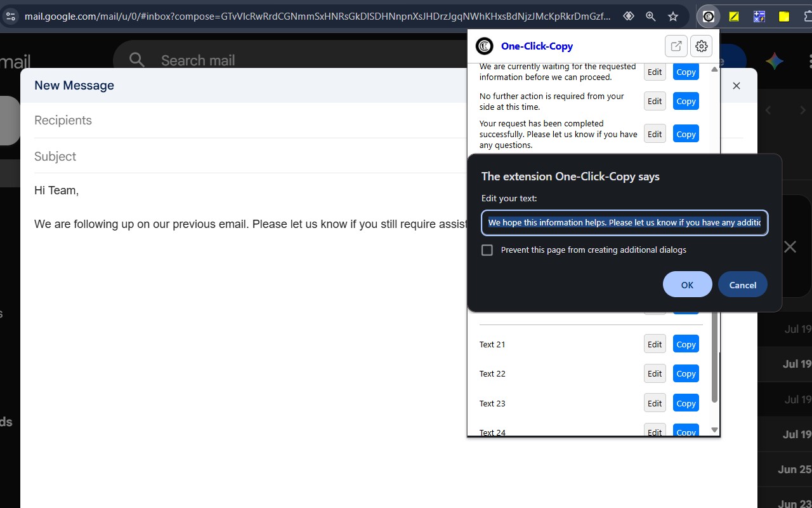Click the 'Hi Team,' line in message body
The height and width of the screenshot is (508, 812).
click(56, 190)
